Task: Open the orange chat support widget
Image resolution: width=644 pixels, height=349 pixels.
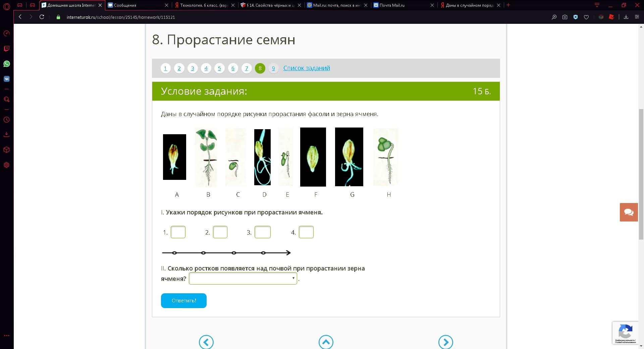Action: (x=629, y=212)
